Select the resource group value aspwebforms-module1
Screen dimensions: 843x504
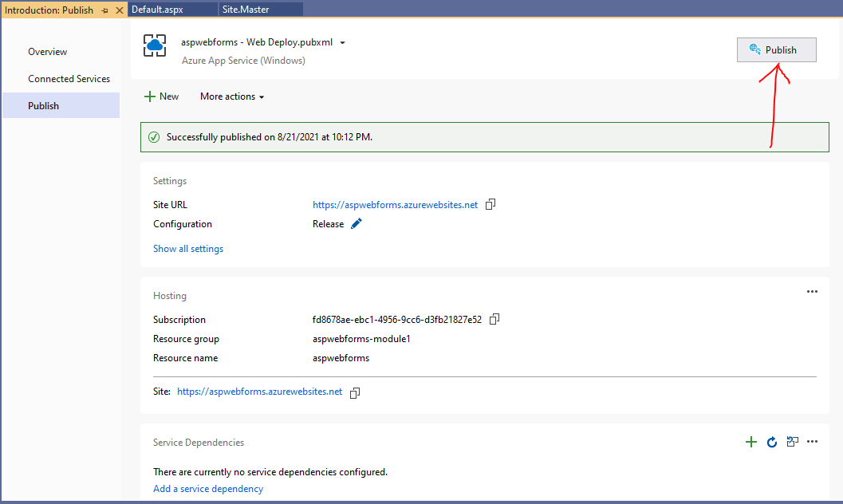click(x=361, y=339)
